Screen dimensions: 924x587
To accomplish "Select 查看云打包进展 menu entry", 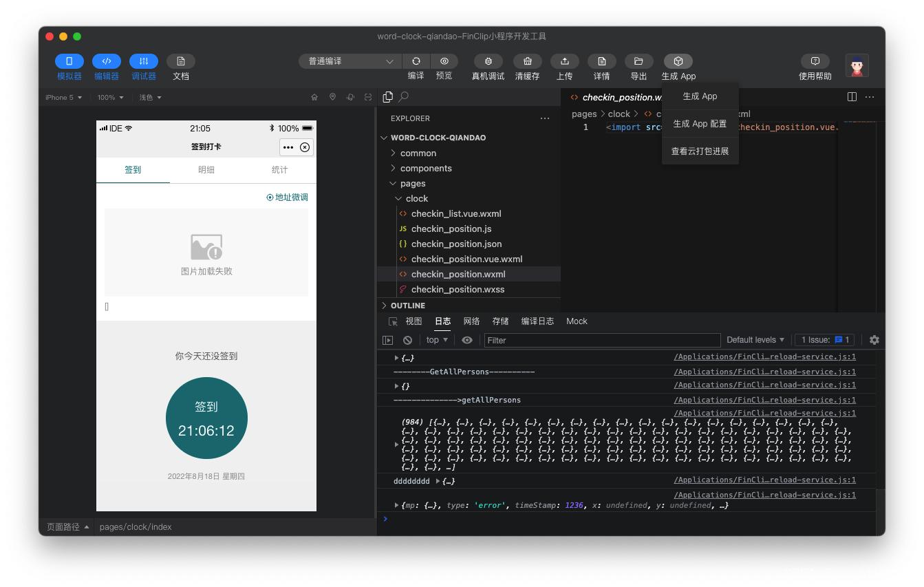I will (700, 151).
